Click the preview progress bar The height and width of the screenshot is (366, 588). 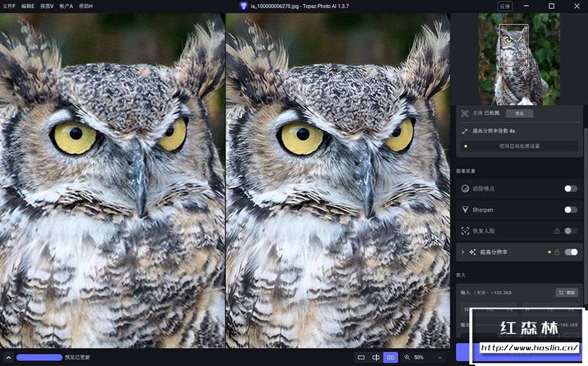(x=40, y=357)
